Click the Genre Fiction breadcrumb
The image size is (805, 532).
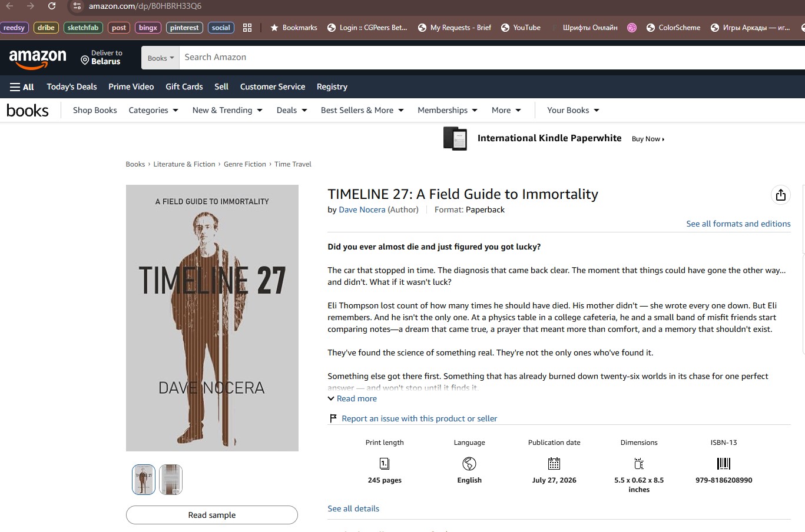pyautogui.click(x=245, y=164)
